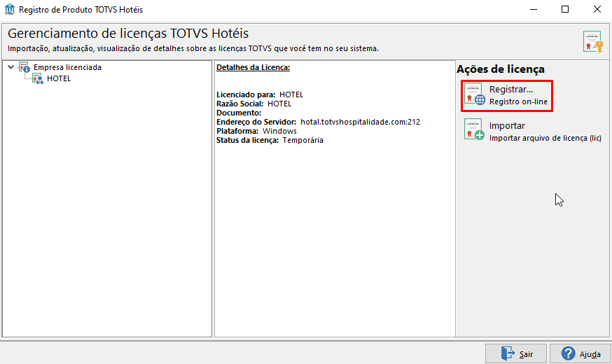
Task: Click the 'Licenciado para: HOTEL' line
Action: [x=260, y=94]
